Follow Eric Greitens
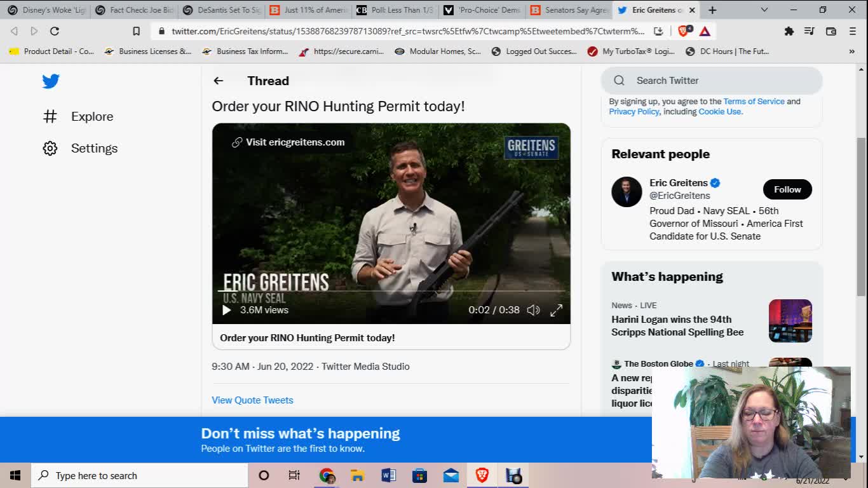Image resolution: width=868 pixels, height=488 pixels. coord(787,189)
